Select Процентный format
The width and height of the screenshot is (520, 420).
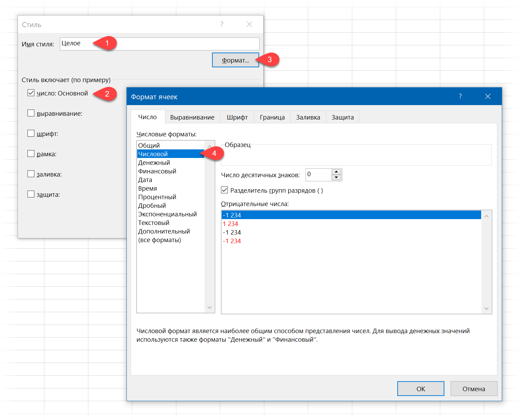tap(171, 197)
